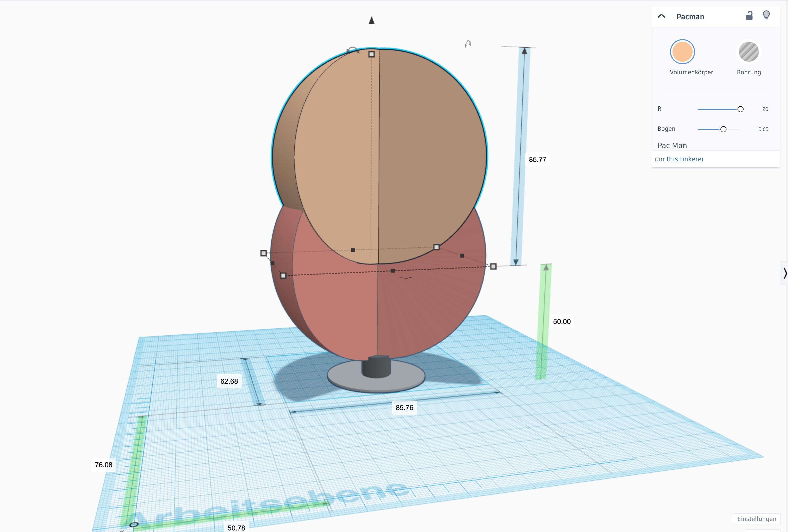The width and height of the screenshot is (788, 532).
Task: Edit the 76.08 position dimension
Action: click(x=103, y=465)
